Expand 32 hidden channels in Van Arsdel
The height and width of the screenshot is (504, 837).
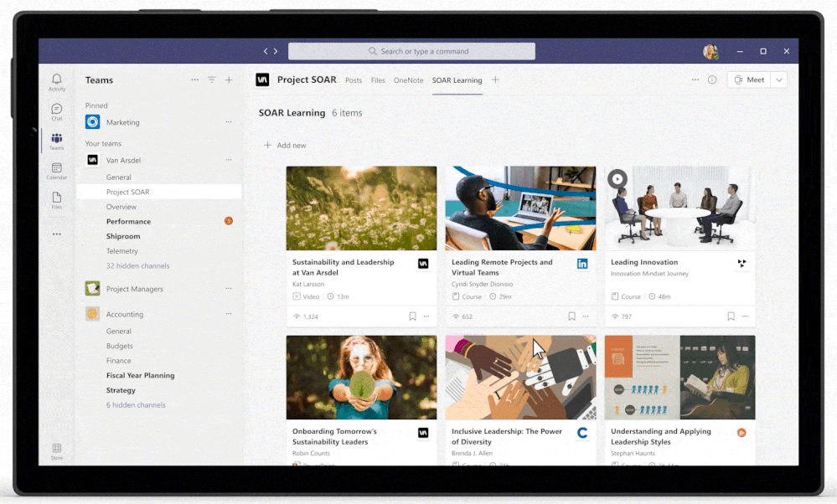[137, 265]
